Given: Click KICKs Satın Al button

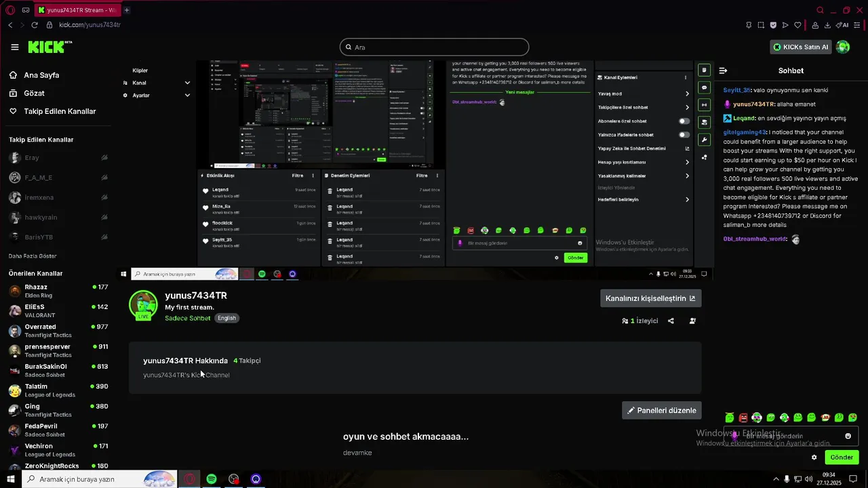Looking at the screenshot, I should point(801,47).
